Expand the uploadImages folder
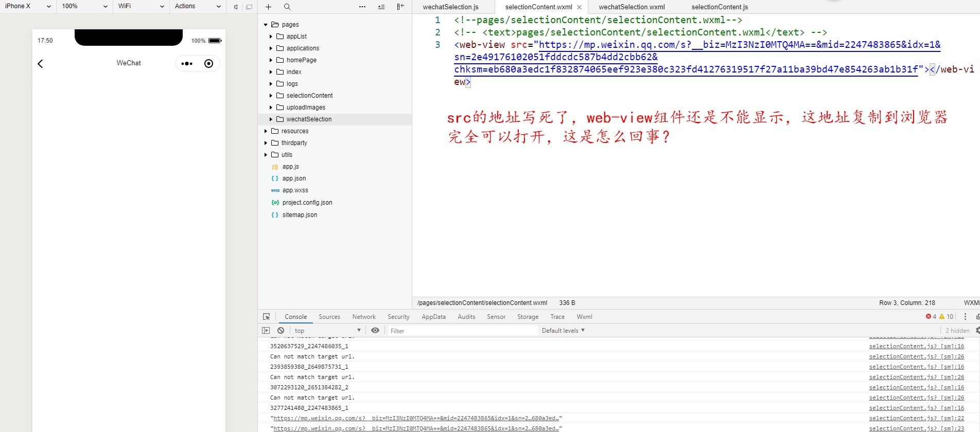Image resolution: width=980 pixels, height=432 pixels. [x=271, y=107]
